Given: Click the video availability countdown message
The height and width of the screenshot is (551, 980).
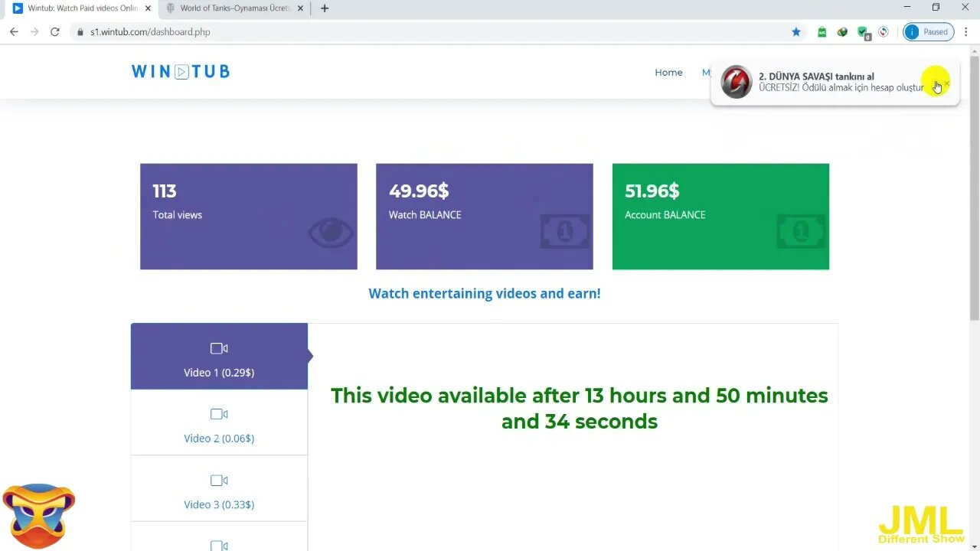Looking at the screenshot, I should [580, 409].
